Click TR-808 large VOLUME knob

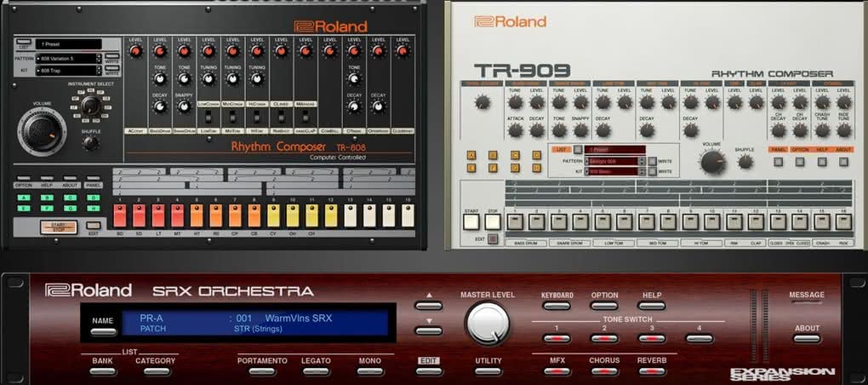pyautogui.click(x=41, y=131)
